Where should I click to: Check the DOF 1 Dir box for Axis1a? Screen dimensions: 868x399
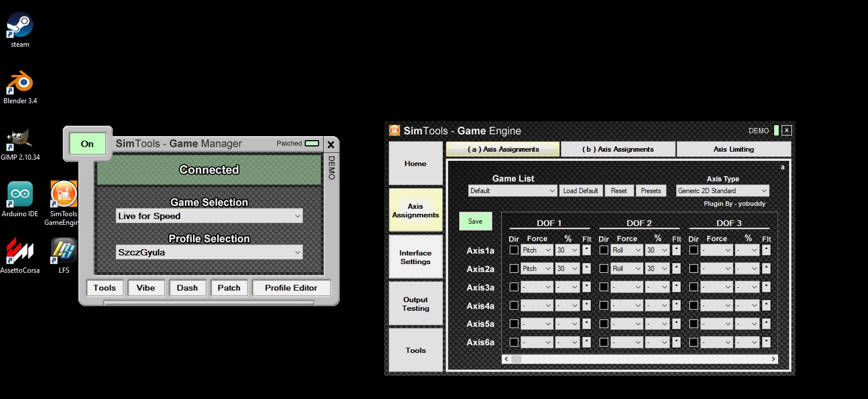(x=514, y=250)
